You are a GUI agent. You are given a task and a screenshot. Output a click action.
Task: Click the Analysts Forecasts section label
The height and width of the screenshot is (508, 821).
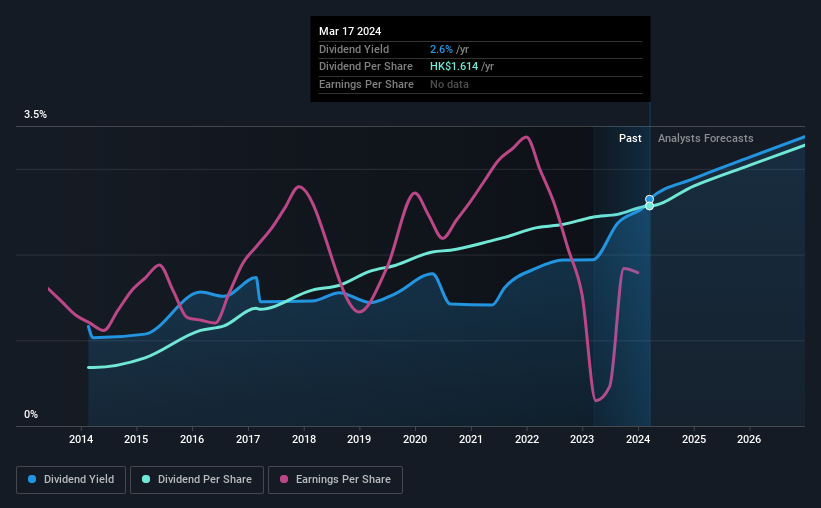(705, 138)
